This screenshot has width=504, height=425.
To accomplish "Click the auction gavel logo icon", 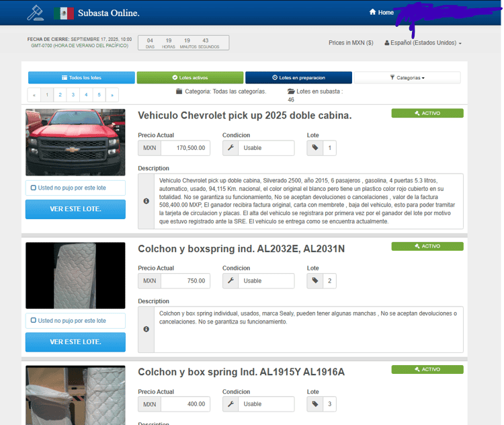I will [34, 13].
